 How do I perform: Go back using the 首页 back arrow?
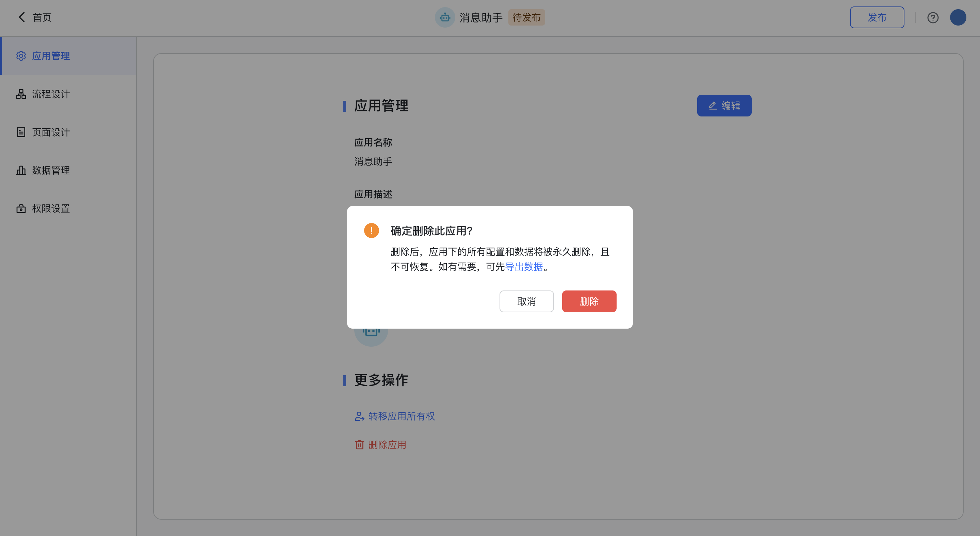22,17
